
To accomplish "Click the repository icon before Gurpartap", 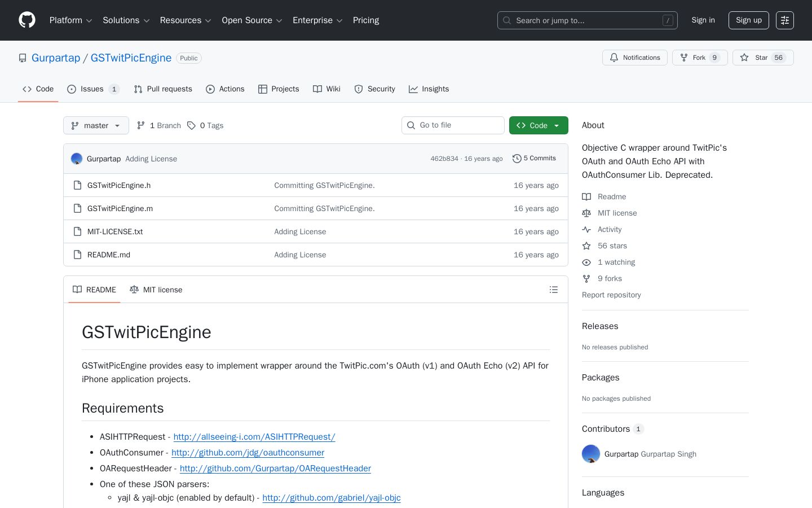I will (x=23, y=58).
